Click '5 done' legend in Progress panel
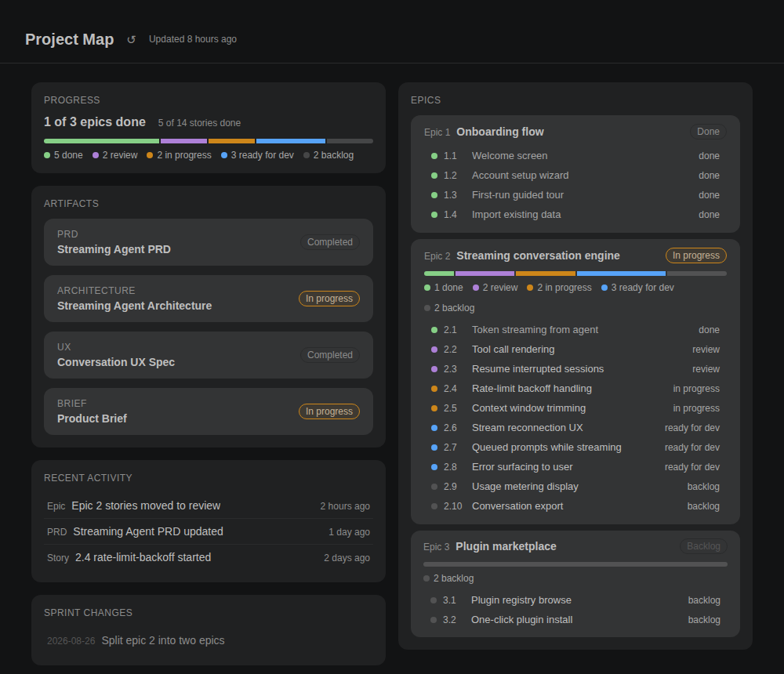The height and width of the screenshot is (674, 784). click(64, 155)
